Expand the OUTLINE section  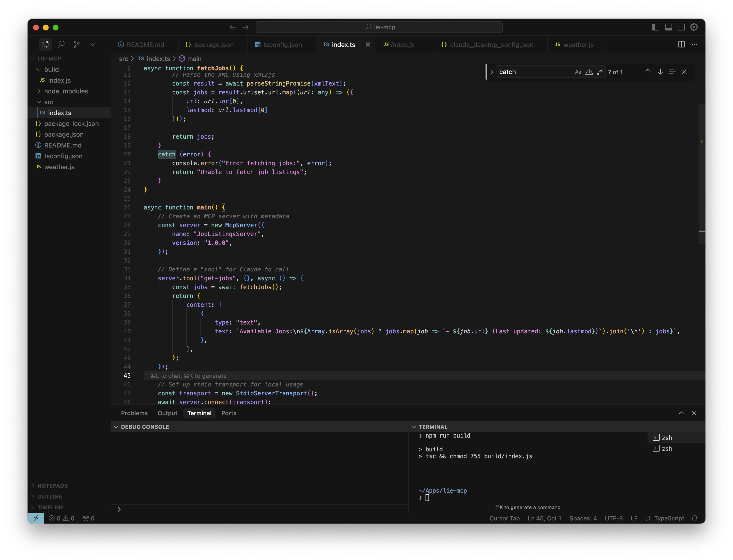click(x=49, y=496)
